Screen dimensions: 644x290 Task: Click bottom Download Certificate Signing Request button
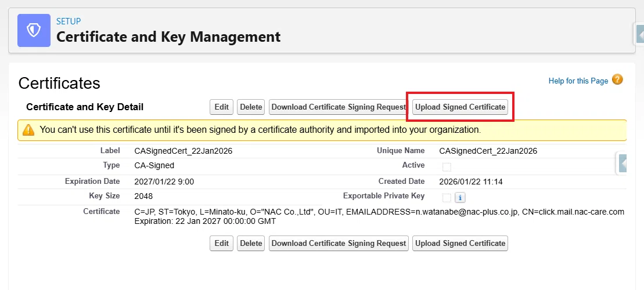coord(339,243)
